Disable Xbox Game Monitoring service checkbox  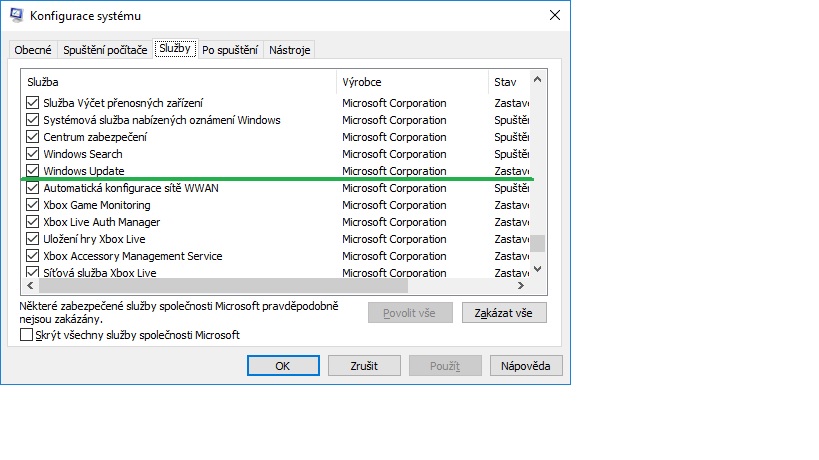(33, 205)
